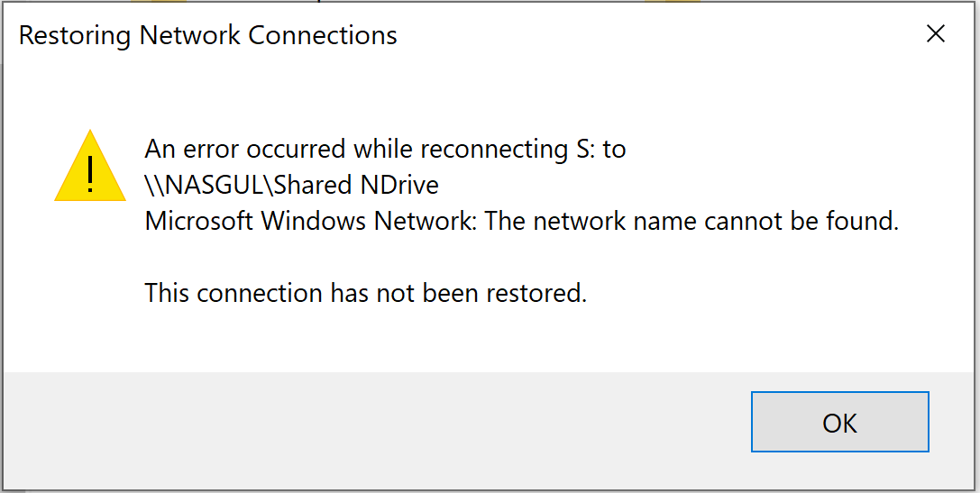Click the Restoring Network Connections title text

[208, 35]
